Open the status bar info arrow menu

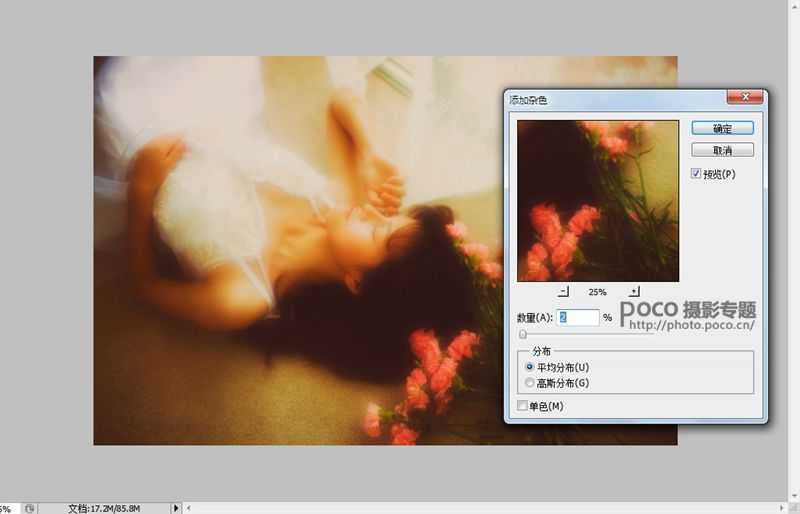coord(177,508)
